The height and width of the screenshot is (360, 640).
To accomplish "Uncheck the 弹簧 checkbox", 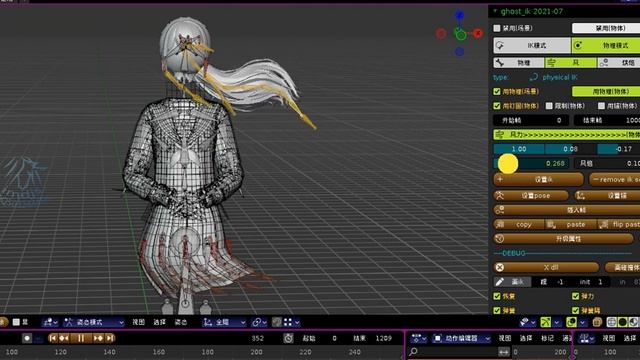I will 497,311.
